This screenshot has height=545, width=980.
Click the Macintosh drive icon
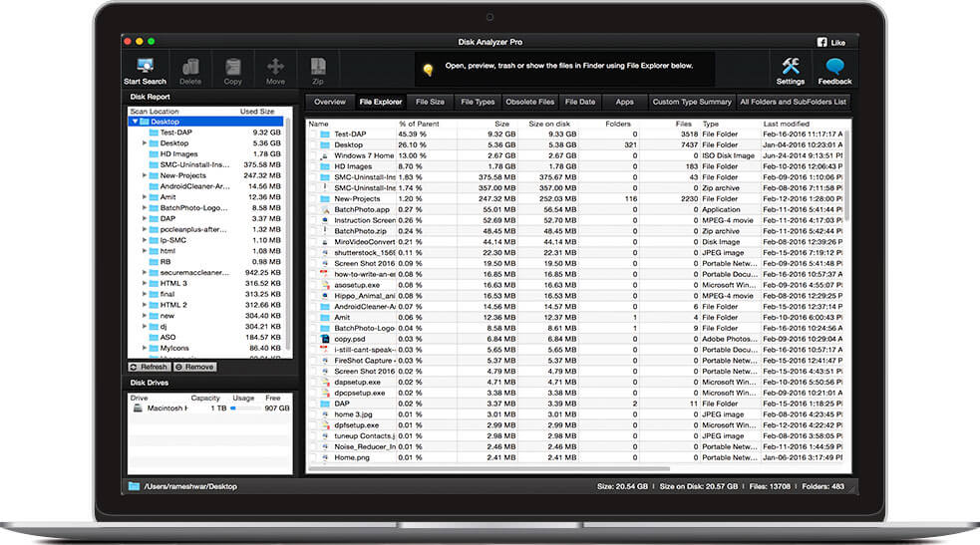click(139, 409)
